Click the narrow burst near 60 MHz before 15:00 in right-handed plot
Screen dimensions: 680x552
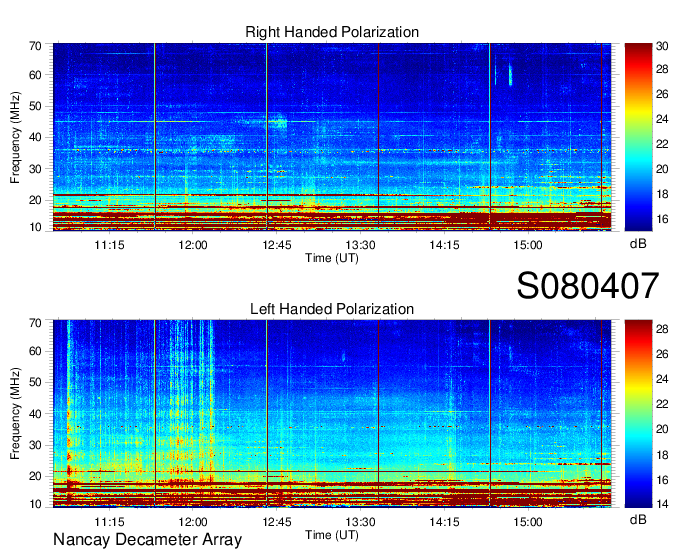click(x=510, y=75)
